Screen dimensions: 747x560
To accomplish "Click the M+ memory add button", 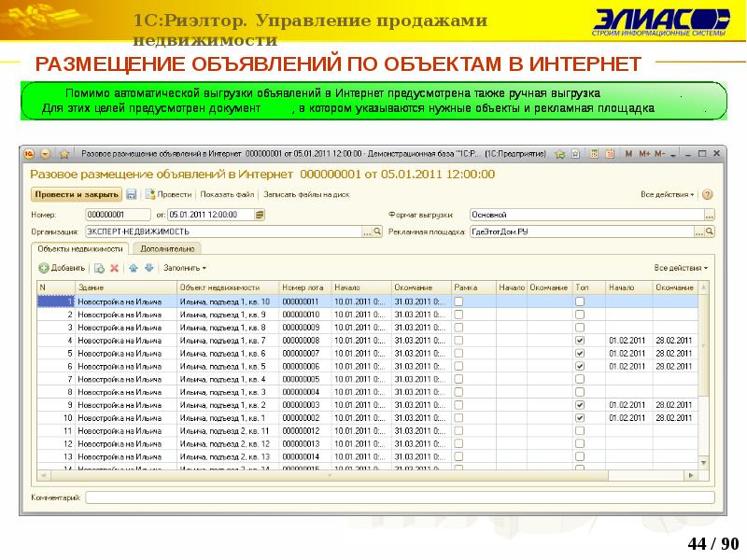I will click(x=644, y=154).
